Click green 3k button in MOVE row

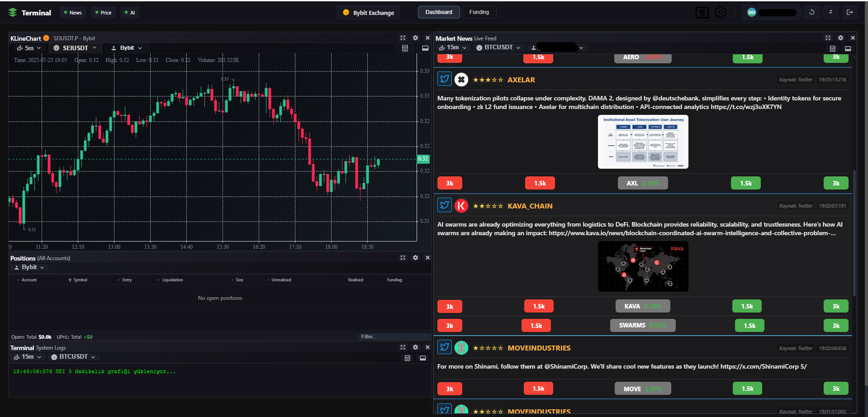[x=836, y=389]
